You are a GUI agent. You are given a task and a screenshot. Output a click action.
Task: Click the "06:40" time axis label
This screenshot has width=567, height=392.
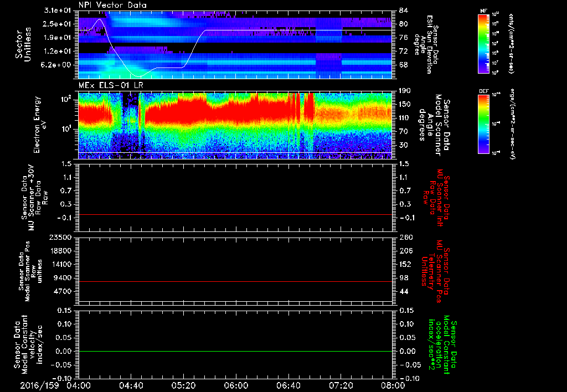[x=288, y=385]
